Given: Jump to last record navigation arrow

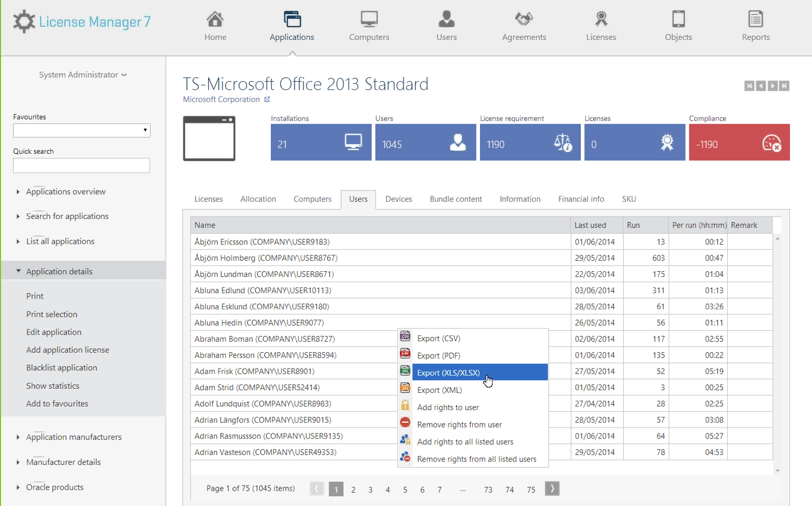Looking at the screenshot, I should [784, 86].
